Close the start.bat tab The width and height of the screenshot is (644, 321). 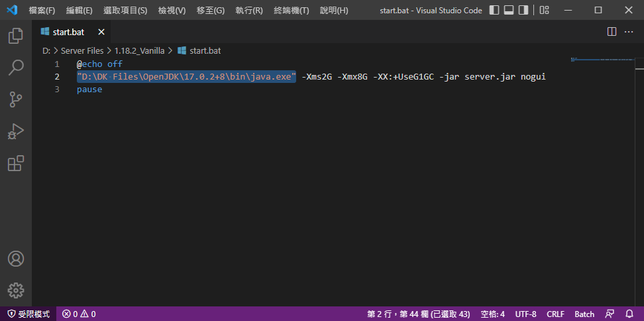coord(101,32)
